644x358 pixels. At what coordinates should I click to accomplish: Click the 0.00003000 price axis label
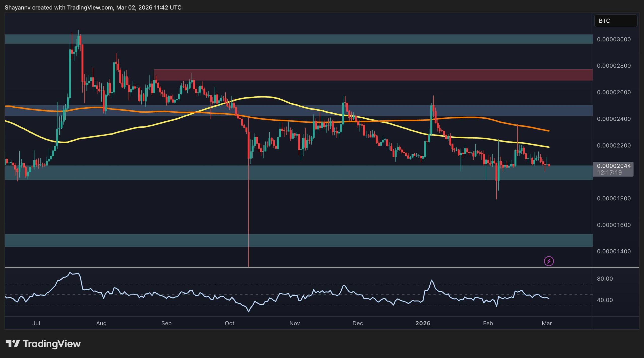click(x=614, y=39)
